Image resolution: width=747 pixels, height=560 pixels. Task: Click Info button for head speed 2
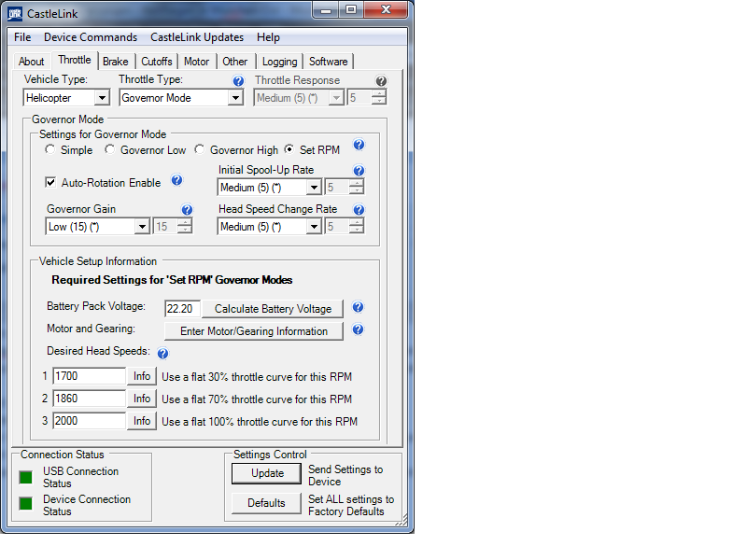(x=142, y=399)
